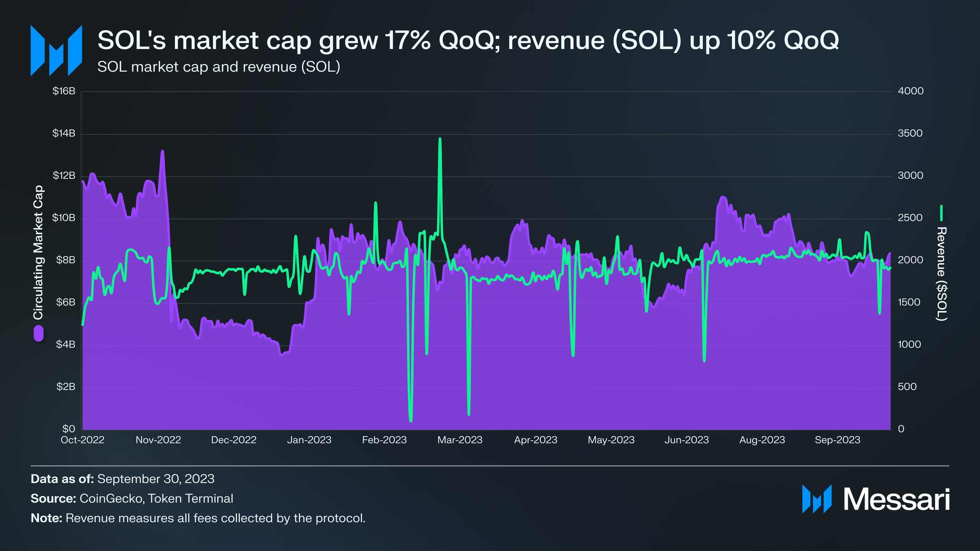Image resolution: width=980 pixels, height=551 pixels.
Task: Click the $16B y-axis label
Action: [x=64, y=91]
